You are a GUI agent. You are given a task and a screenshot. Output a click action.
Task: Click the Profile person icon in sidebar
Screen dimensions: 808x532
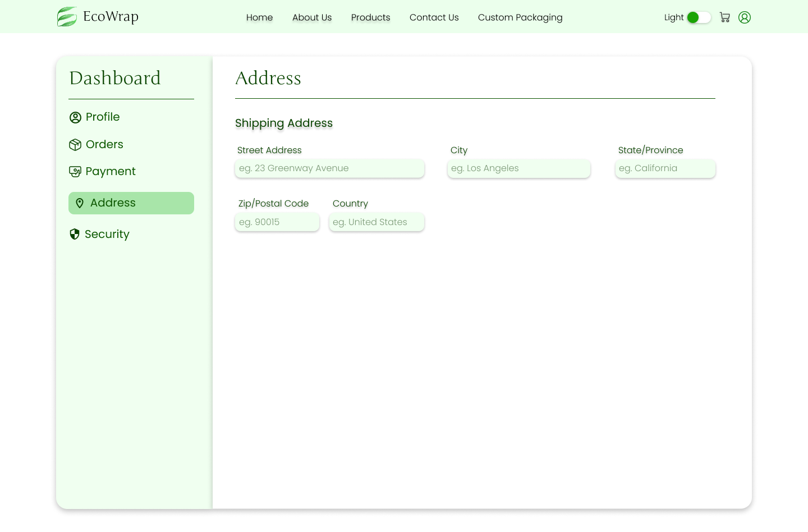(x=75, y=117)
